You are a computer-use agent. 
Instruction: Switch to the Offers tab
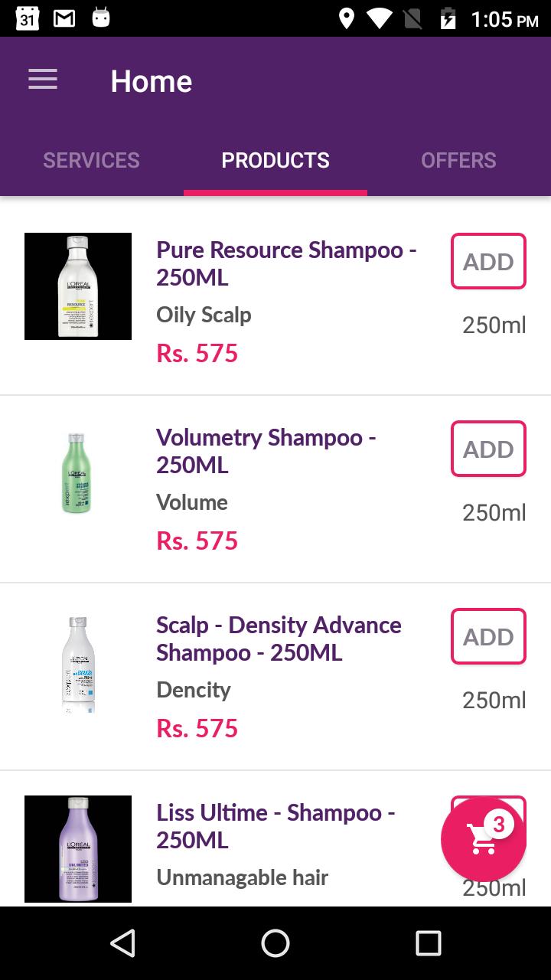(458, 160)
